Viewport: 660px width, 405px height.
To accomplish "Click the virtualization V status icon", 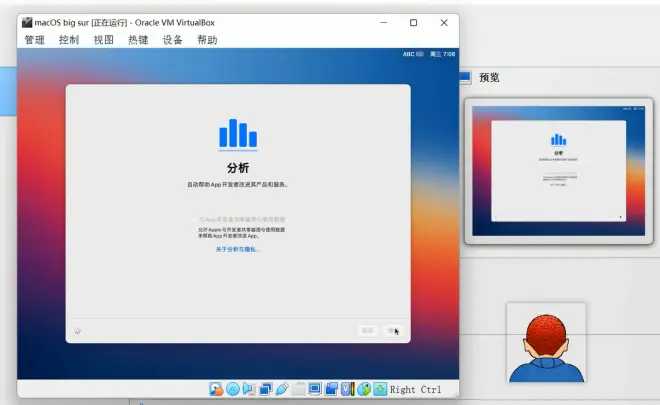I will pos(347,389).
